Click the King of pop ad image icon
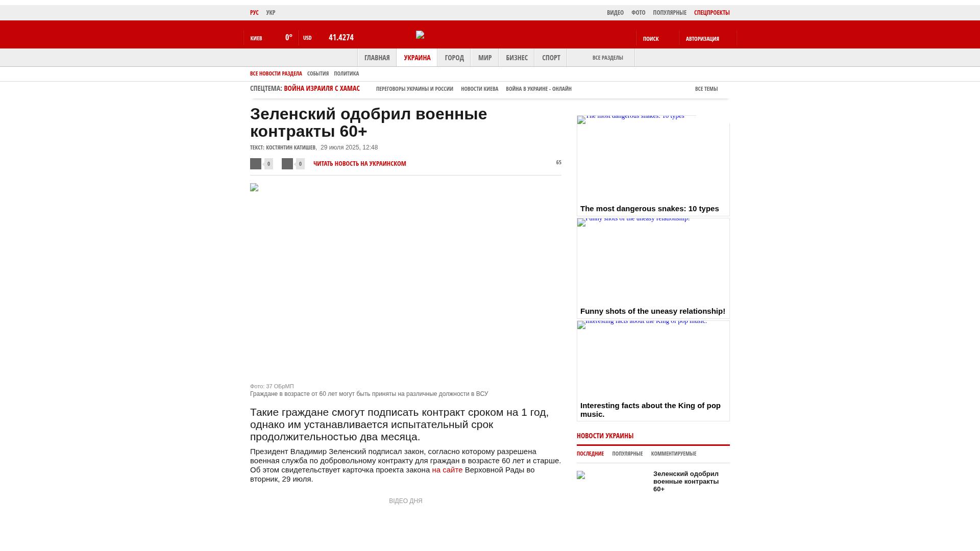 [581, 325]
